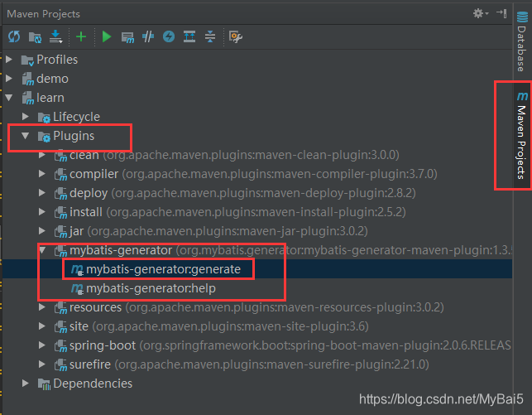
Task: Run Maven build with green play icon
Action: (x=107, y=36)
